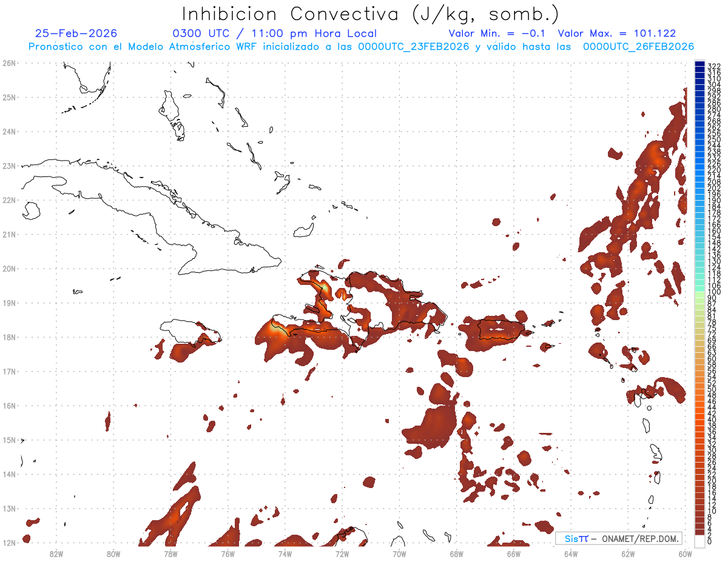Select the '0300 UTC / 11:00 pm Hora Local' text
Viewport: 728px width, 562px height.
pos(275,34)
